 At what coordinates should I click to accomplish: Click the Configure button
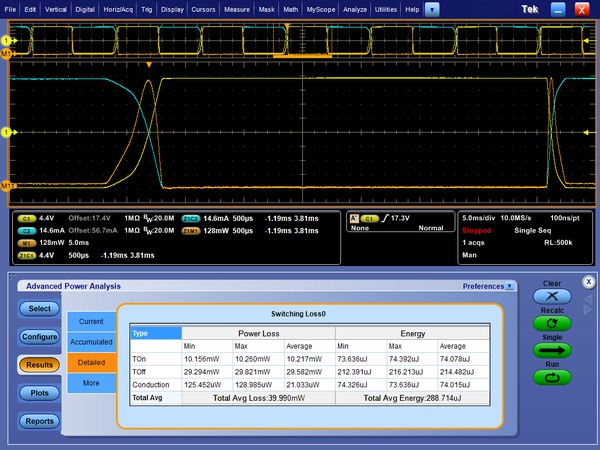coord(39,337)
